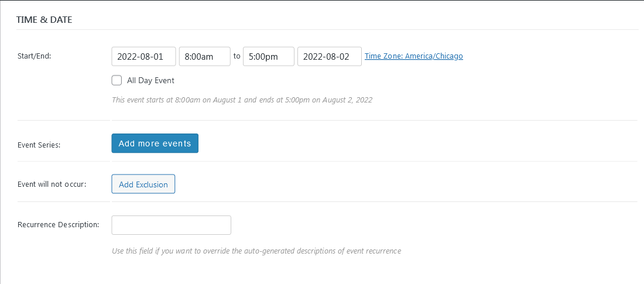Click the All Day Event label text

pyautogui.click(x=150, y=81)
